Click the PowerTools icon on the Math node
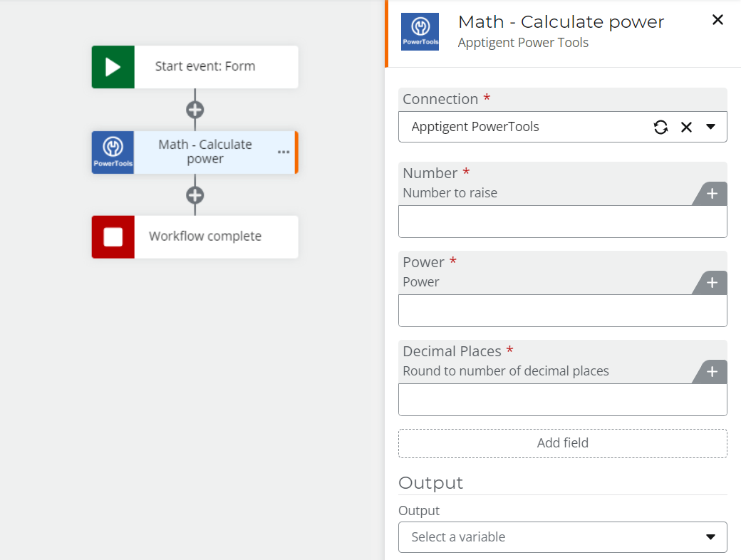Screen dimensions: 741x560 112,152
